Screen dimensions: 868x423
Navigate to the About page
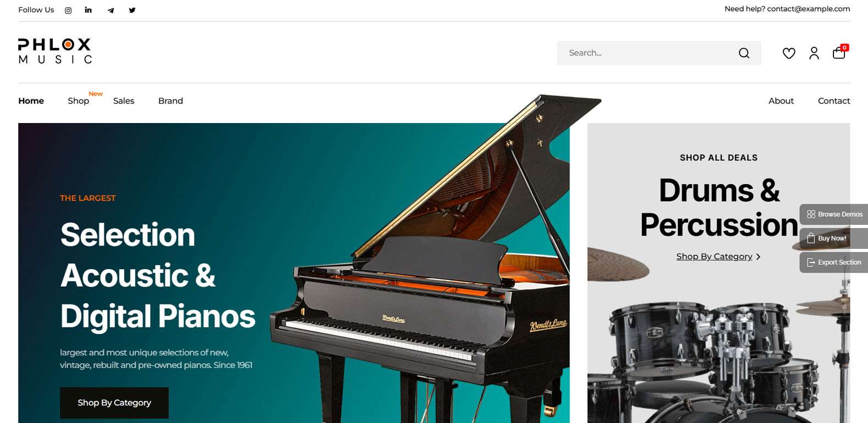pyautogui.click(x=781, y=101)
